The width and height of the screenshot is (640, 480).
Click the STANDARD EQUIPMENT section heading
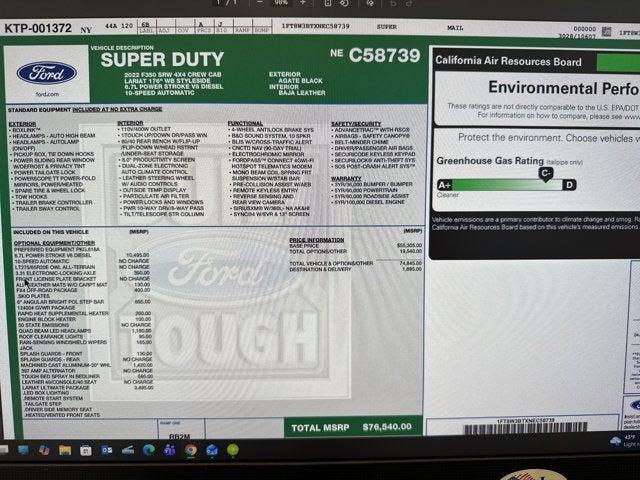click(x=85, y=109)
